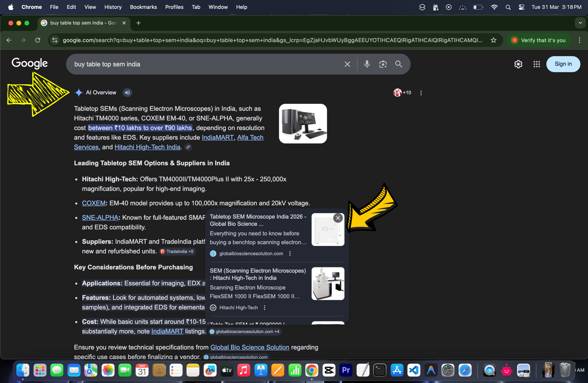Click the desktop SEM image thumbnail in AI Overview

(303, 124)
